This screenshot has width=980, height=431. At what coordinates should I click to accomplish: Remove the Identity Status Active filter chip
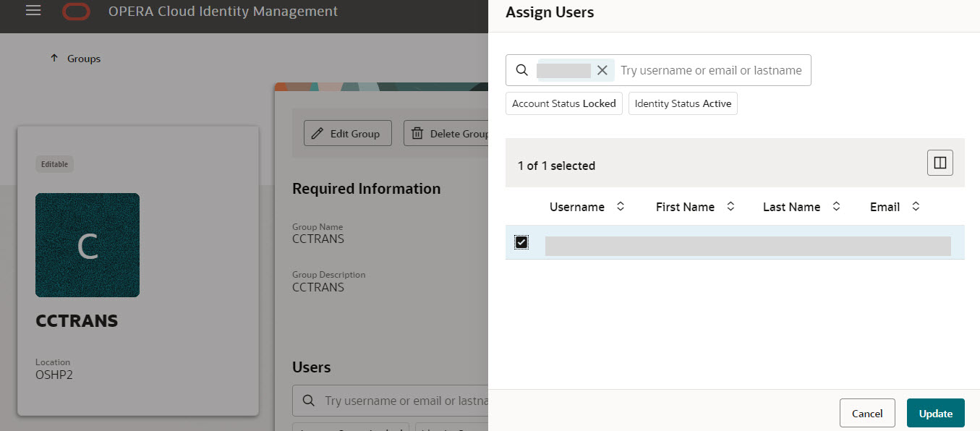click(682, 103)
